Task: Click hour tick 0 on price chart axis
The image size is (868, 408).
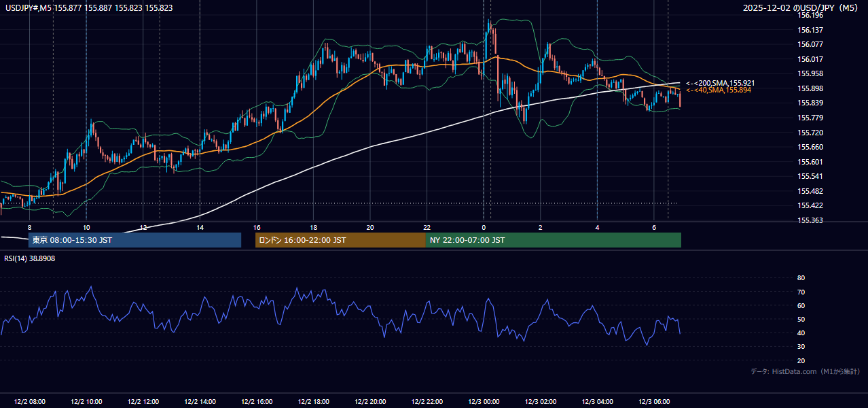Action: tap(484, 227)
